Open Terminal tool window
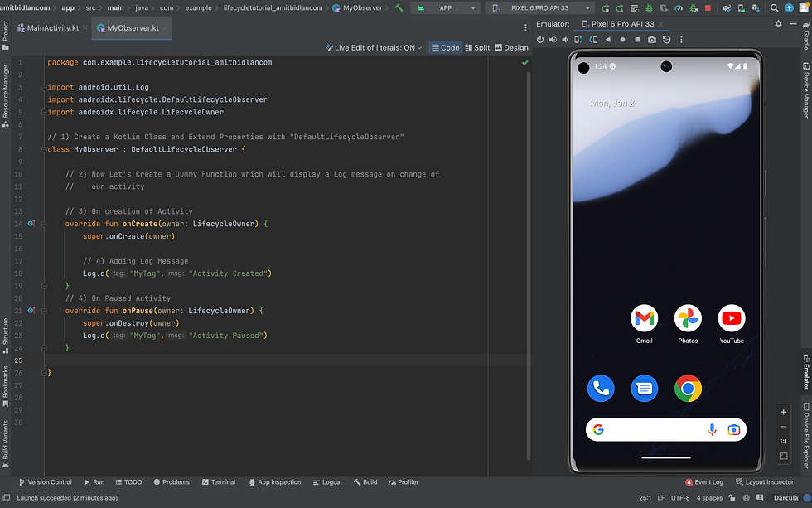The width and height of the screenshot is (812, 508). [x=219, y=482]
